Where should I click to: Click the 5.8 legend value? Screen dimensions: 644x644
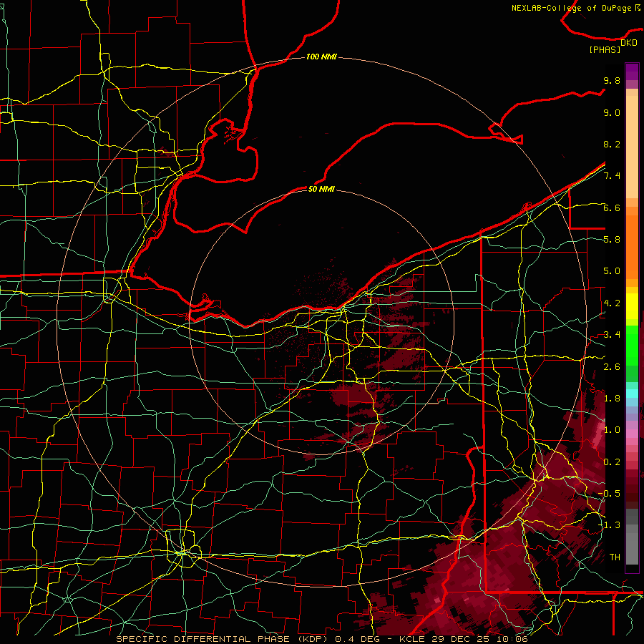coord(612,240)
